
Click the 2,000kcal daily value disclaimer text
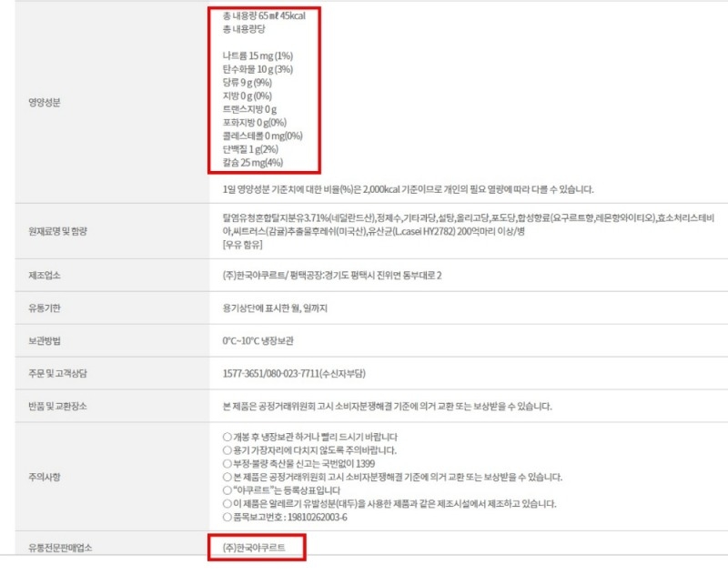tap(408, 189)
